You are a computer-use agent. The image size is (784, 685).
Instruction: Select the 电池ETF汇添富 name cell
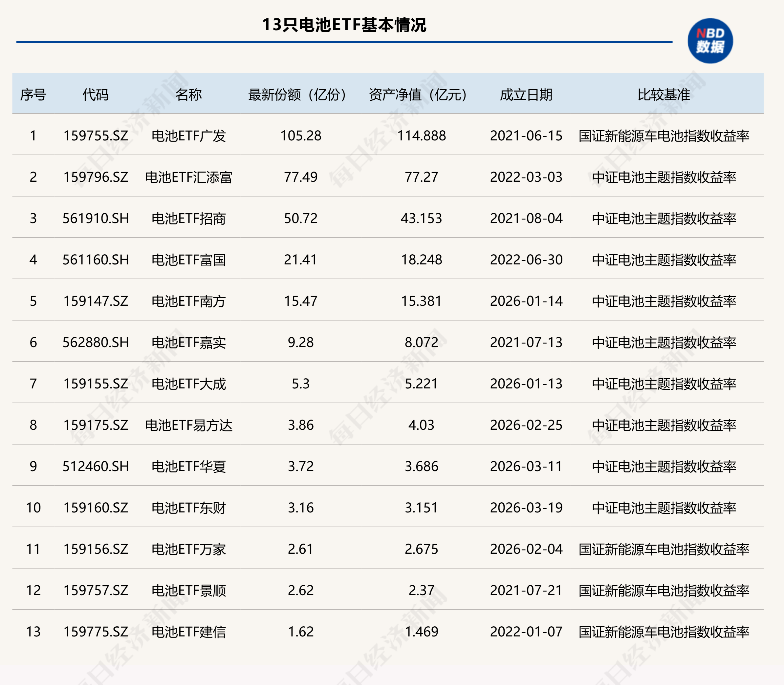tap(188, 177)
